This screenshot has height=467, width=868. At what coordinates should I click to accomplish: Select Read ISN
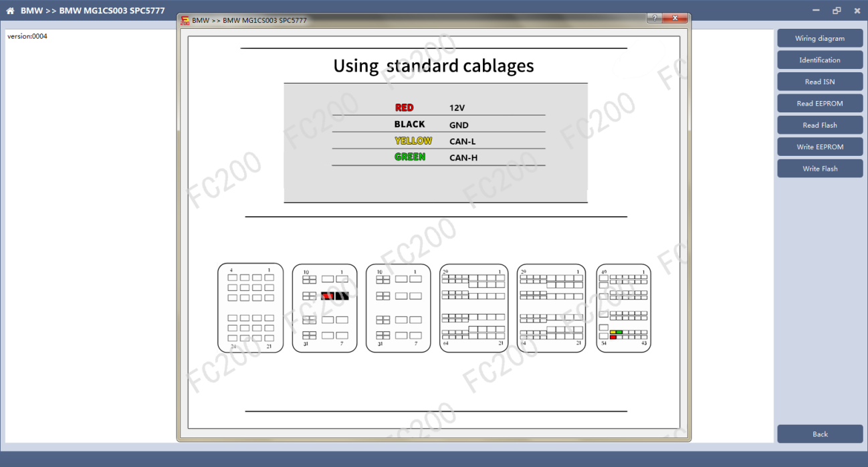pyautogui.click(x=820, y=82)
